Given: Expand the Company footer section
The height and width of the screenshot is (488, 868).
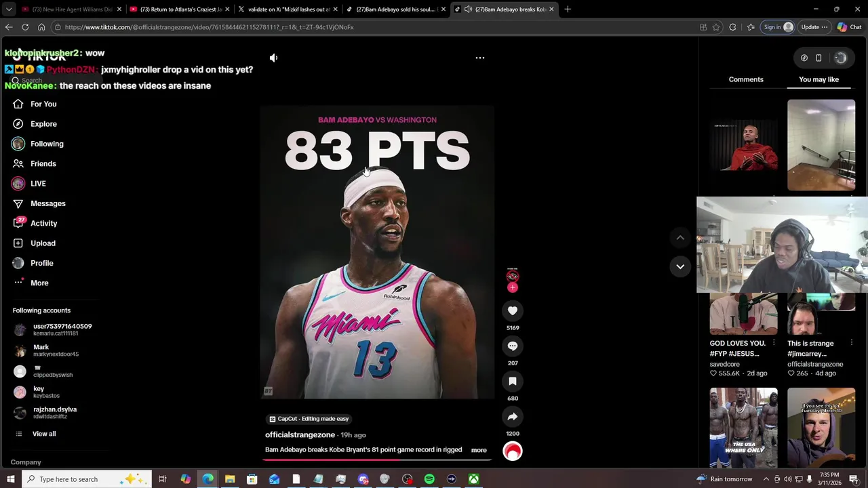Looking at the screenshot, I should (x=26, y=462).
